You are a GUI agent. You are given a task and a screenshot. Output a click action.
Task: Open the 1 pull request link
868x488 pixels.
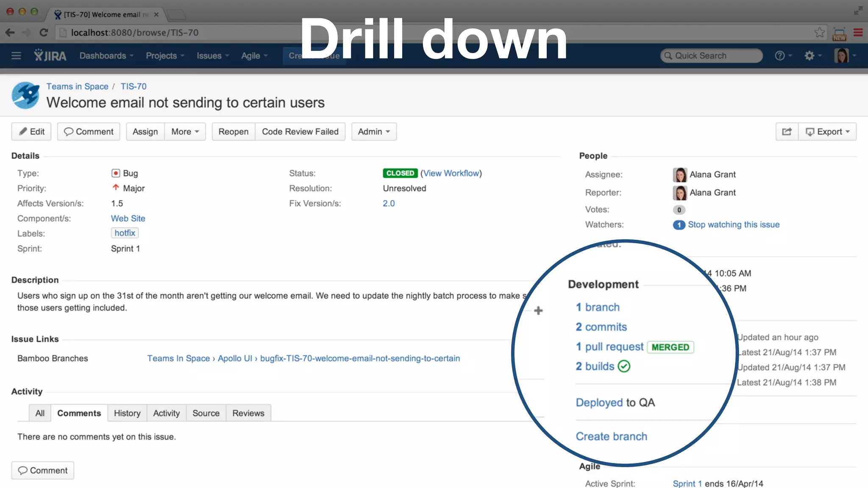click(x=609, y=347)
